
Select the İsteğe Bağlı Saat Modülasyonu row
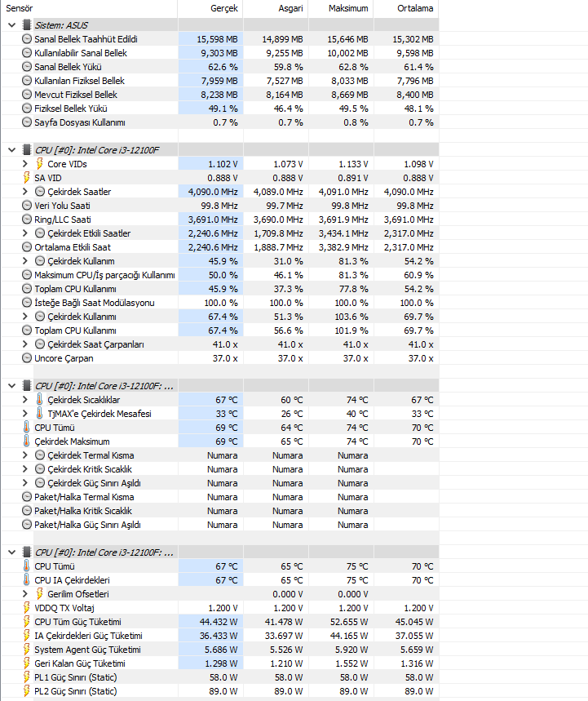[x=220, y=302]
